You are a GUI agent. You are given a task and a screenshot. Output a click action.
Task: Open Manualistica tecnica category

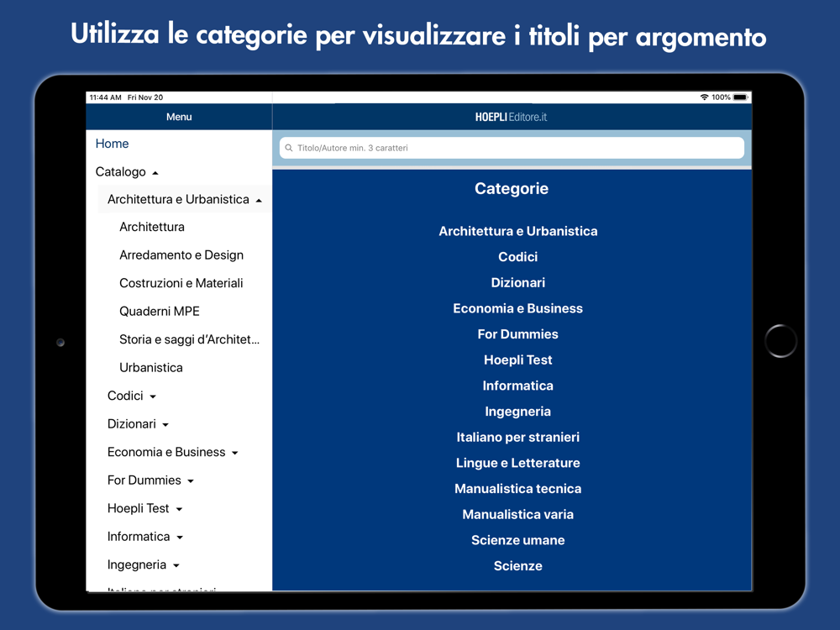pos(518,489)
